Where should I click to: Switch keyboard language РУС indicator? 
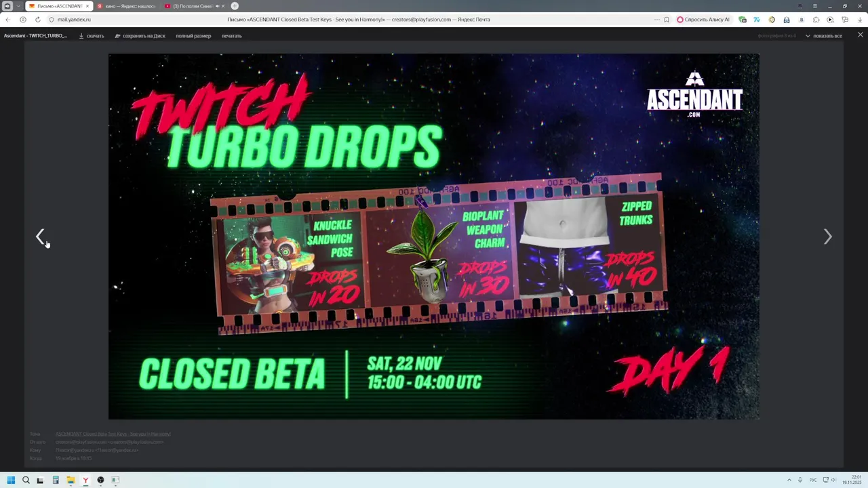[x=813, y=480]
